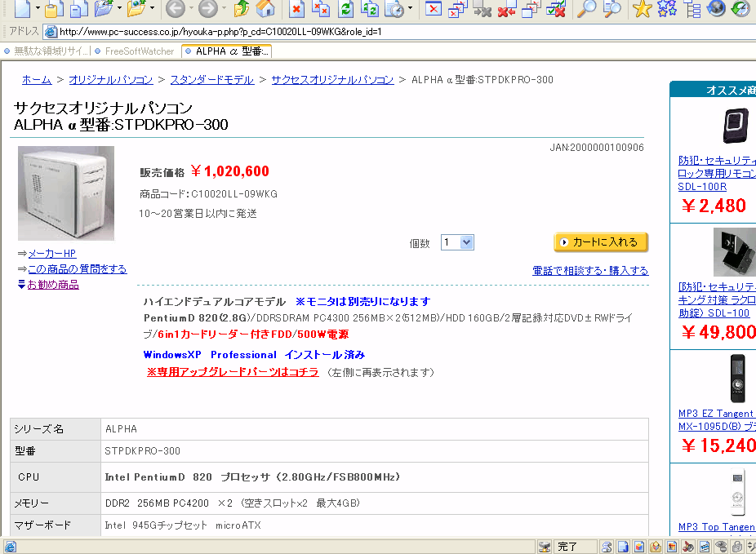This screenshot has width=756, height=554.
Task: Click the 電話で相談する・購入する link
Action: coord(590,271)
